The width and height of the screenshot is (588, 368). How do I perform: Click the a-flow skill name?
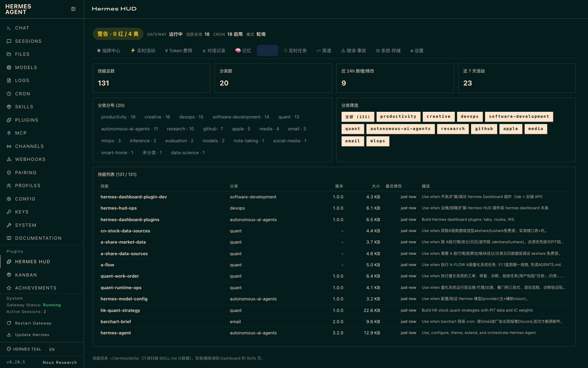(107, 265)
